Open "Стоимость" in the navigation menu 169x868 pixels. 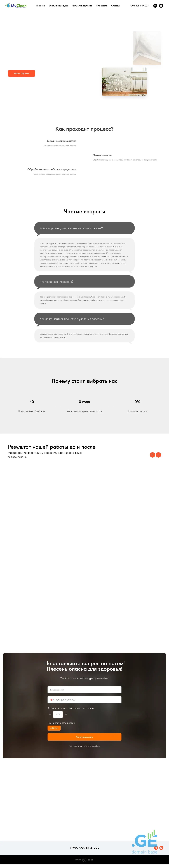pos(102,6)
